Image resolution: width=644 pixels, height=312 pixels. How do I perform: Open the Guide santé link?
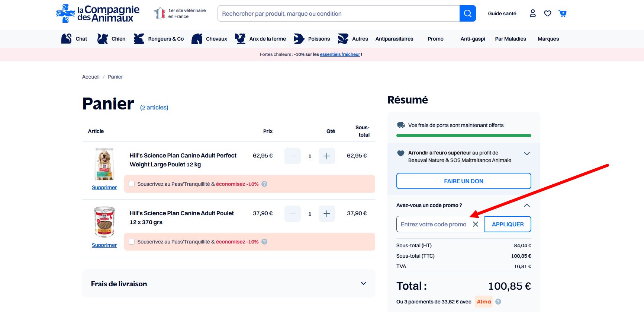(x=502, y=13)
